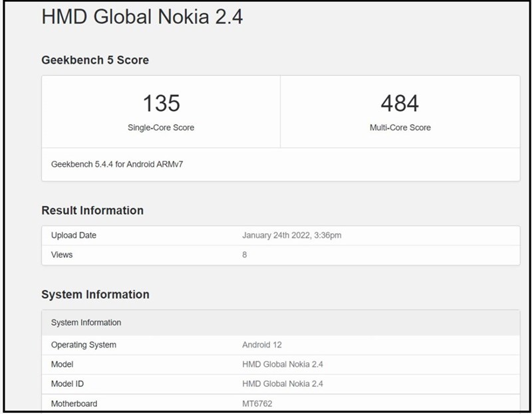This screenshot has height=414, width=532.
Task: Click the Operating System row label
Action: pos(84,345)
